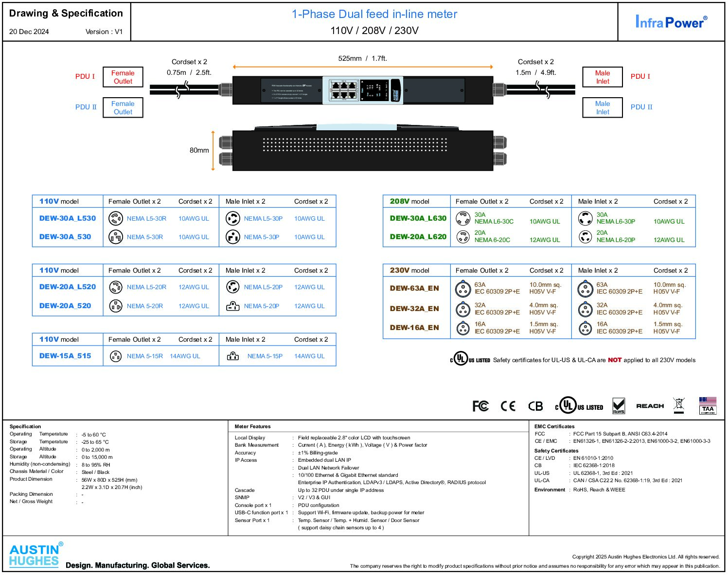Click the side-view vented chassis image
728x575 pixels.
363,147
